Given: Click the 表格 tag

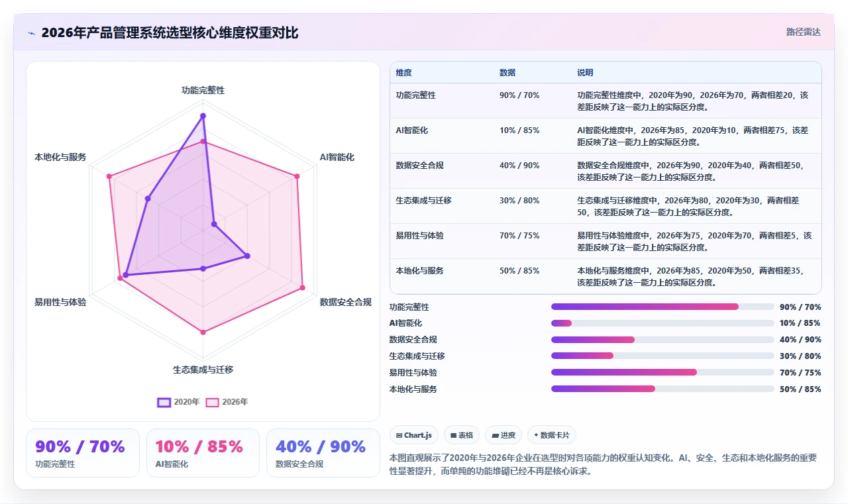Looking at the screenshot, I should pyautogui.click(x=462, y=435).
